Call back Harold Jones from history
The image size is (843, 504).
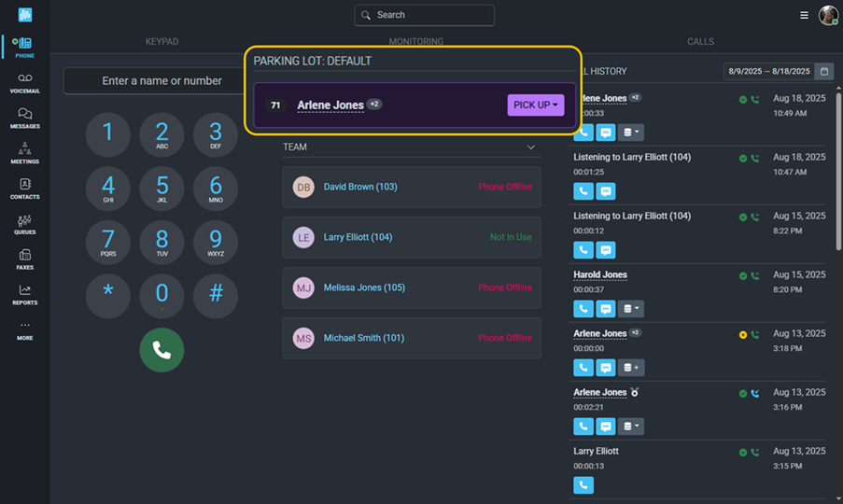tap(583, 309)
